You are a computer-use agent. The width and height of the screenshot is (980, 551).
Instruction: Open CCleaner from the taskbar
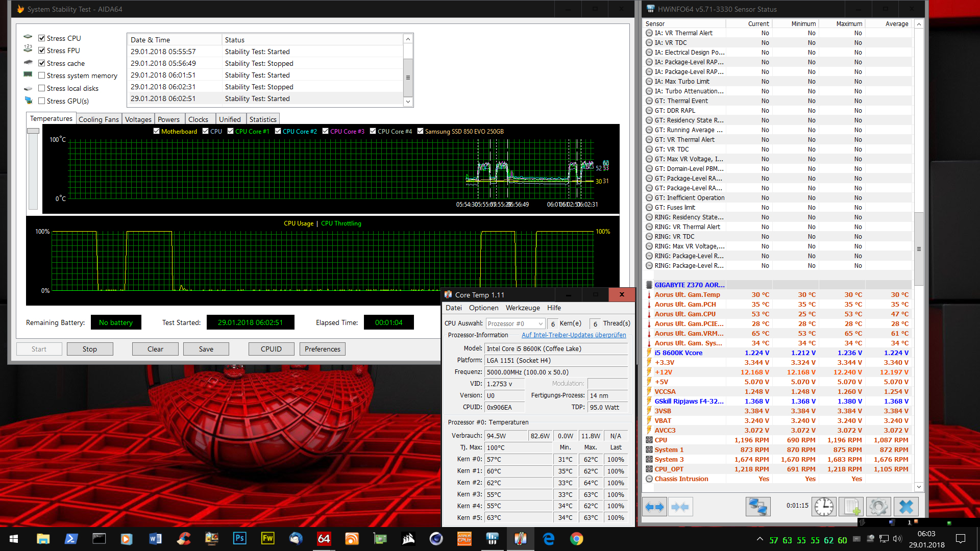coord(183,539)
